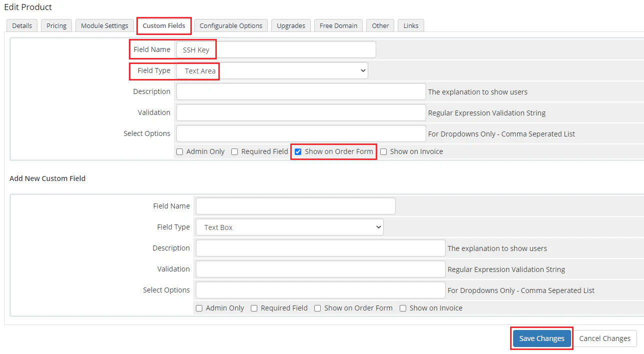Check Show on Order Form for new field

tap(317, 308)
